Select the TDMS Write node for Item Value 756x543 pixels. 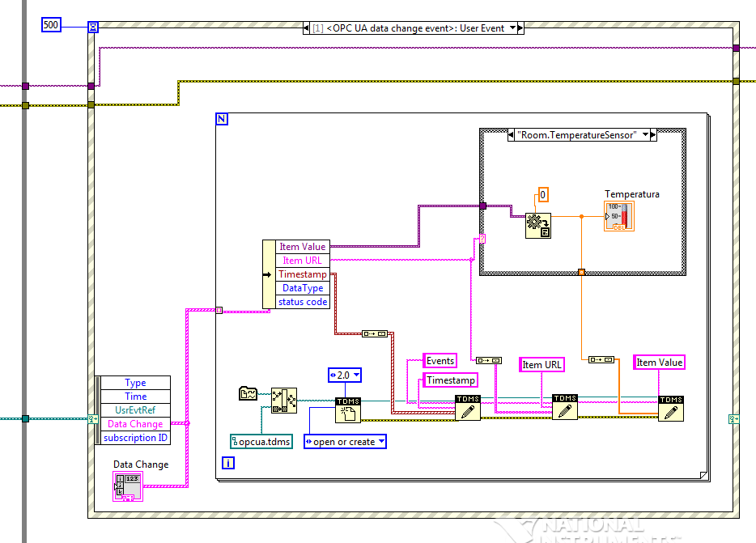click(671, 409)
